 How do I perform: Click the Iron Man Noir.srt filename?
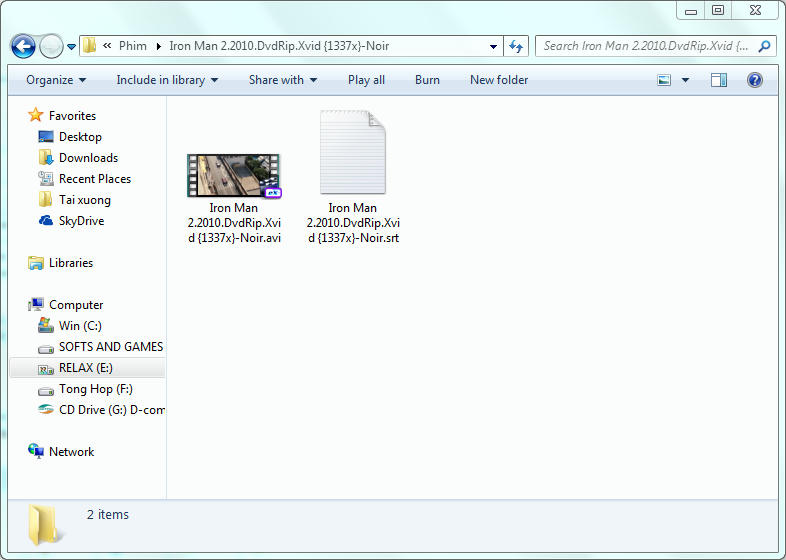[x=353, y=223]
